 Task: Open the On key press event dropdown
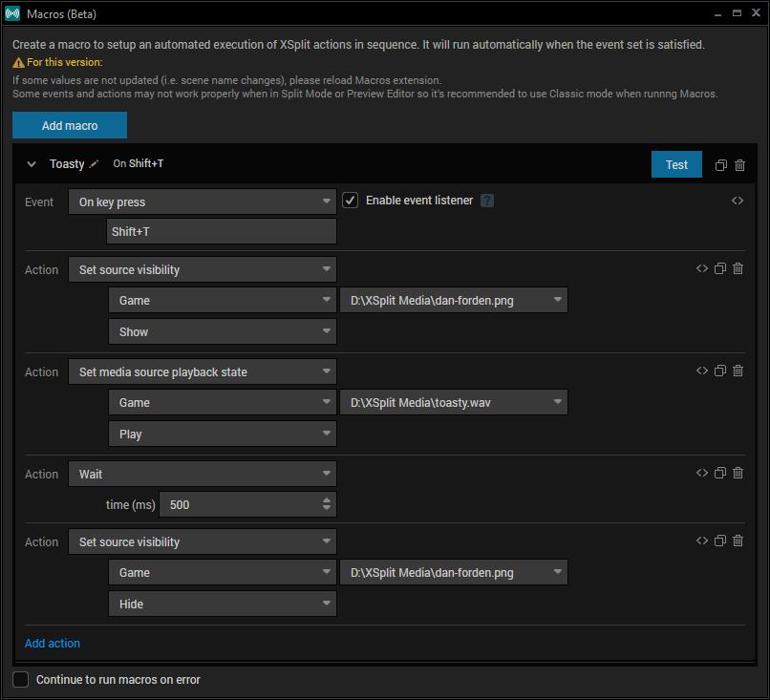[203, 202]
